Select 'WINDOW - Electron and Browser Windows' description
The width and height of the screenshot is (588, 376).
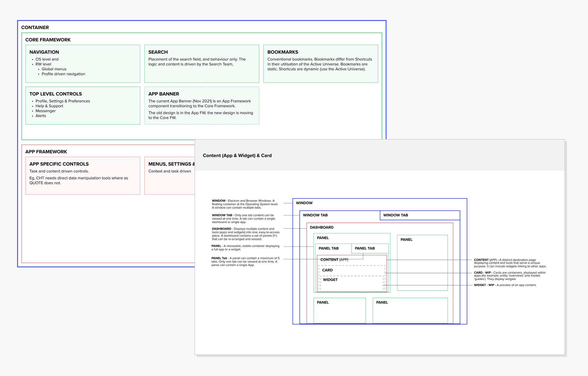point(245,204)
